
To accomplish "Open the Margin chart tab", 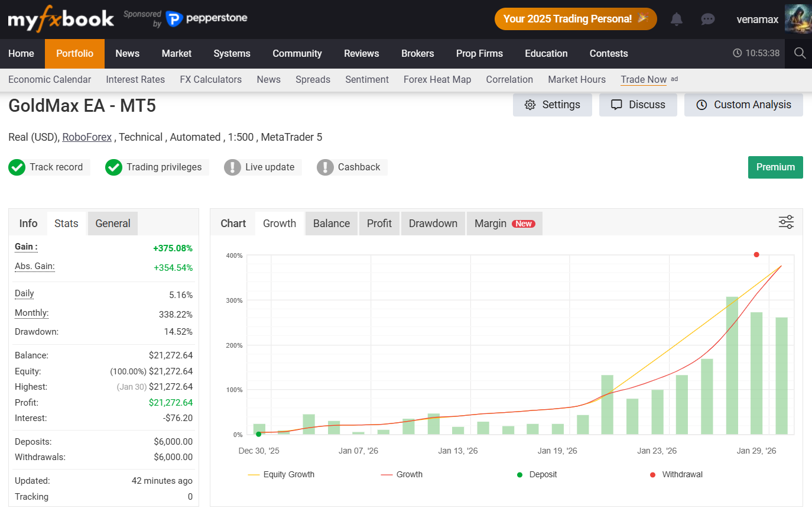I will pos(504,224).
